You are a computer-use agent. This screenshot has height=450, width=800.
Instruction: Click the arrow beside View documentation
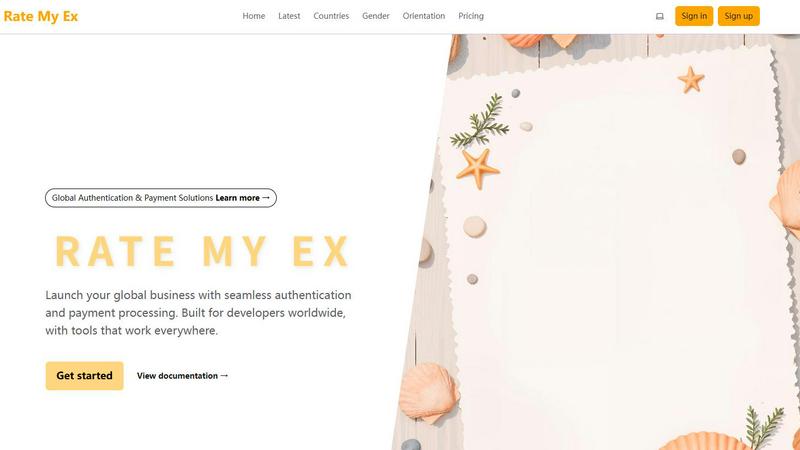click(224, 376)
